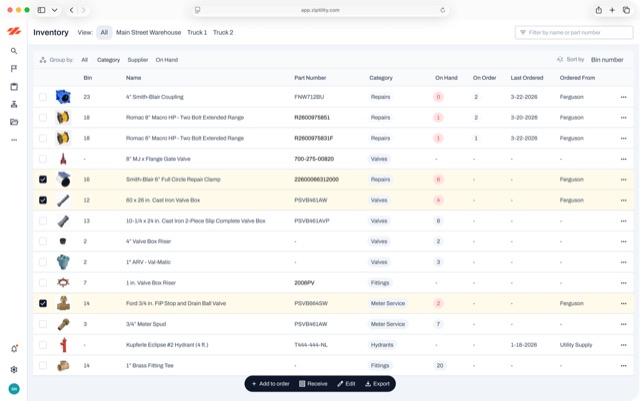Open thumbnail of 4" Smith-Blair Coupling
Screen dimensions: 640x401
tap(63, 97)
